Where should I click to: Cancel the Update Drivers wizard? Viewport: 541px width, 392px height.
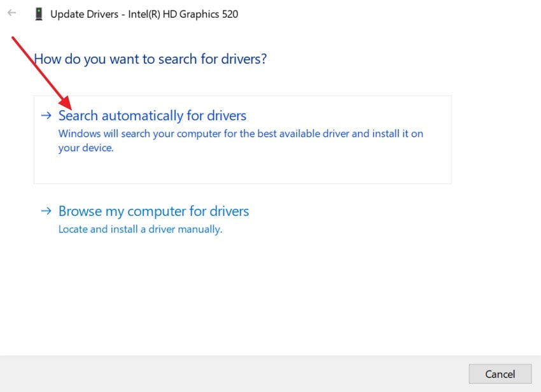point(500,374)
